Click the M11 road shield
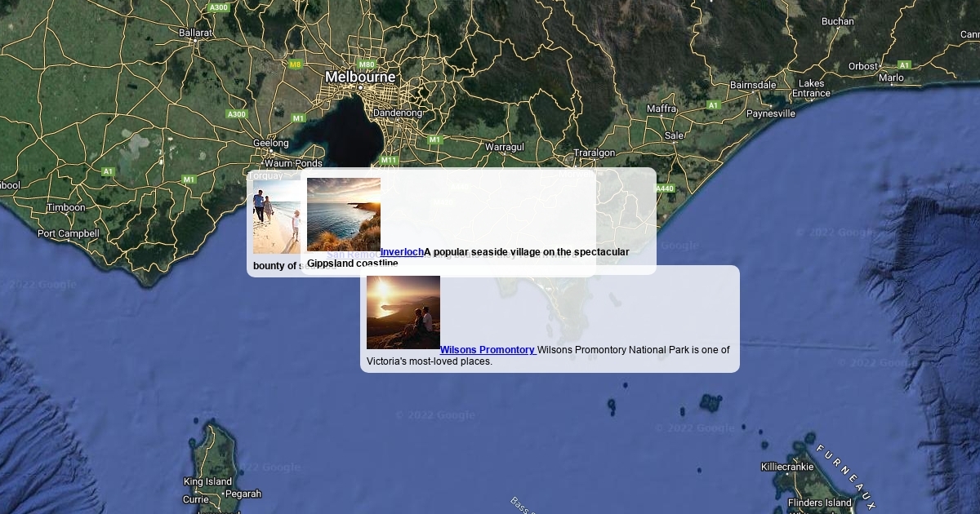The image size is (980, 514). (389, 161)
